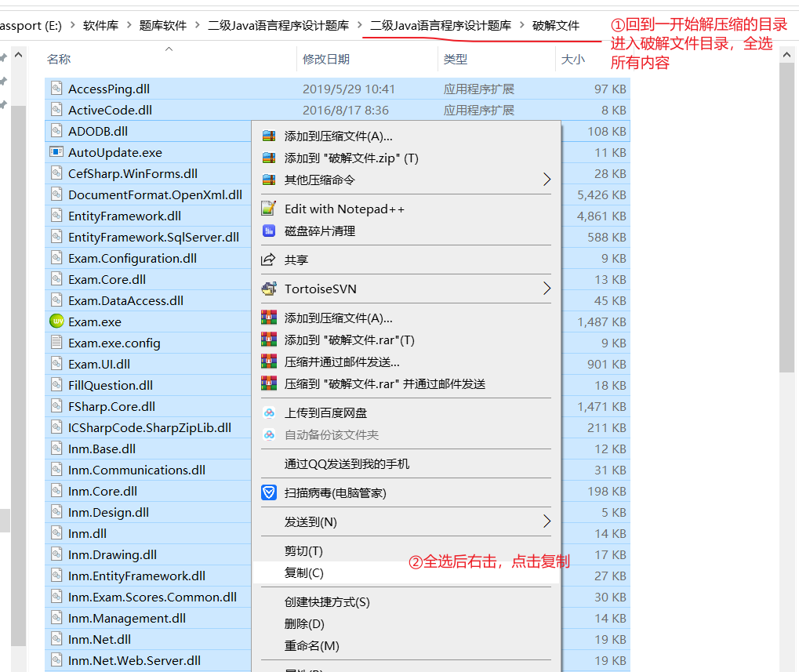This screenshot has height=672, width=799.
Task: Choose 创建快捷方式(S) from context menu
Action: click(406, 601)
